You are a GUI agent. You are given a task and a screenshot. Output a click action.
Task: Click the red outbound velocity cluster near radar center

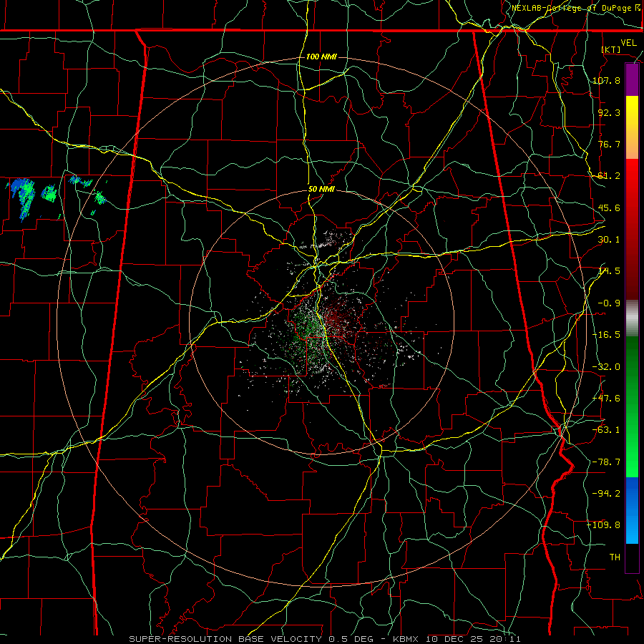337,318
